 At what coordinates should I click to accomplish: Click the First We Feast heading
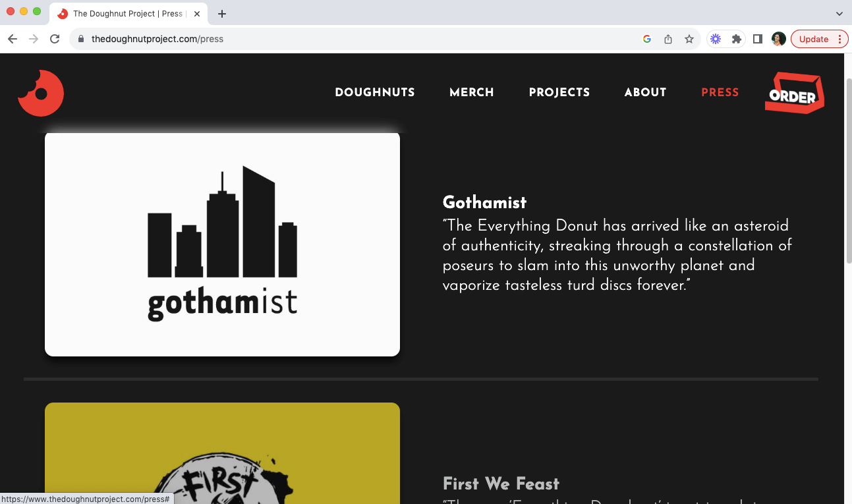point(501,484)
